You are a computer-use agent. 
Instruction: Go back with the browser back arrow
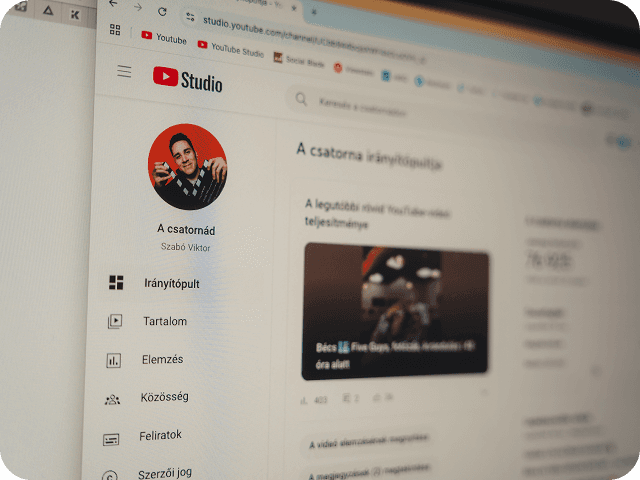tap(113, 4)
